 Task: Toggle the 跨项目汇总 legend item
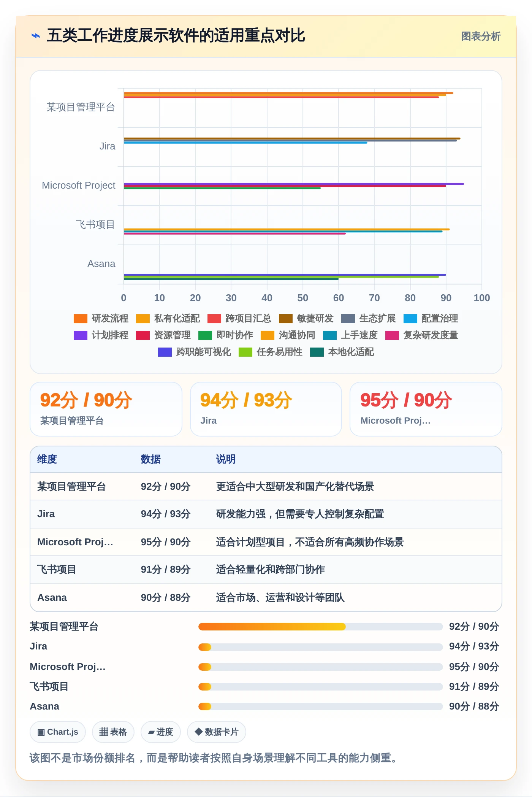pyautogui.click(x=239, y=318)
